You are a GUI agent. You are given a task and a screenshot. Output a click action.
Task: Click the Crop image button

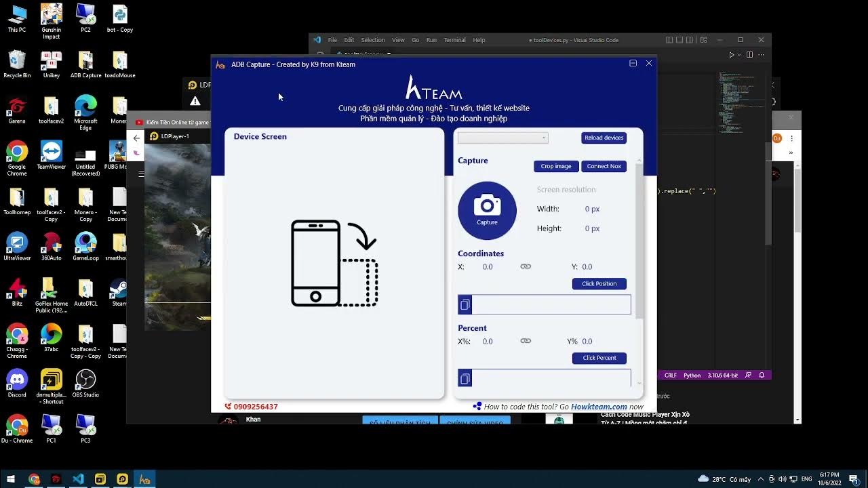click(x=556, y=166)
